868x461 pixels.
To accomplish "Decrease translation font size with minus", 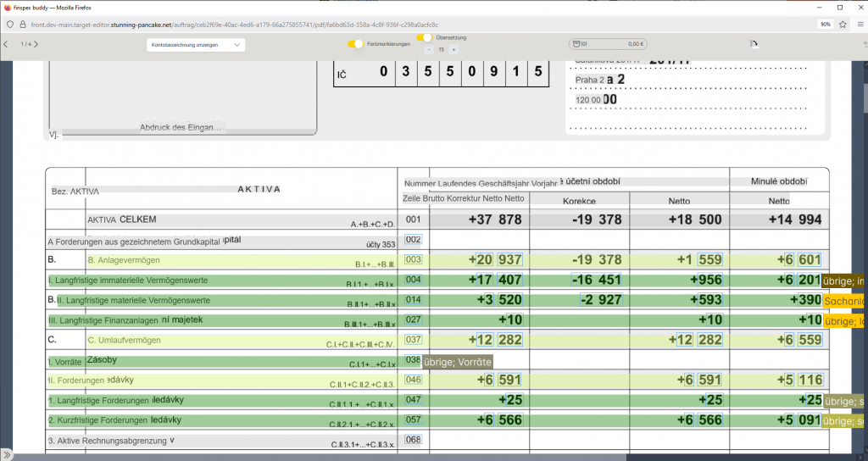I will pyautogui.click(x=428, y=50).
